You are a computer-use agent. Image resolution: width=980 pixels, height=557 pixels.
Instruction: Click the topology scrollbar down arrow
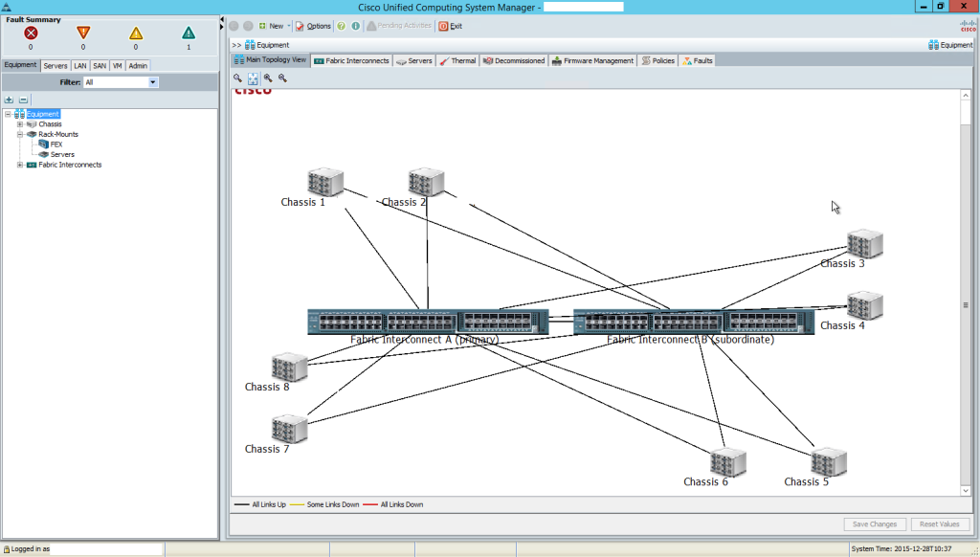(x=966, y=491)
